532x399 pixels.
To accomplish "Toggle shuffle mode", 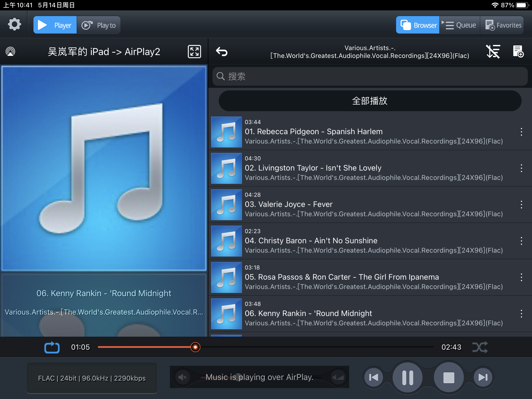I will 480,347.
